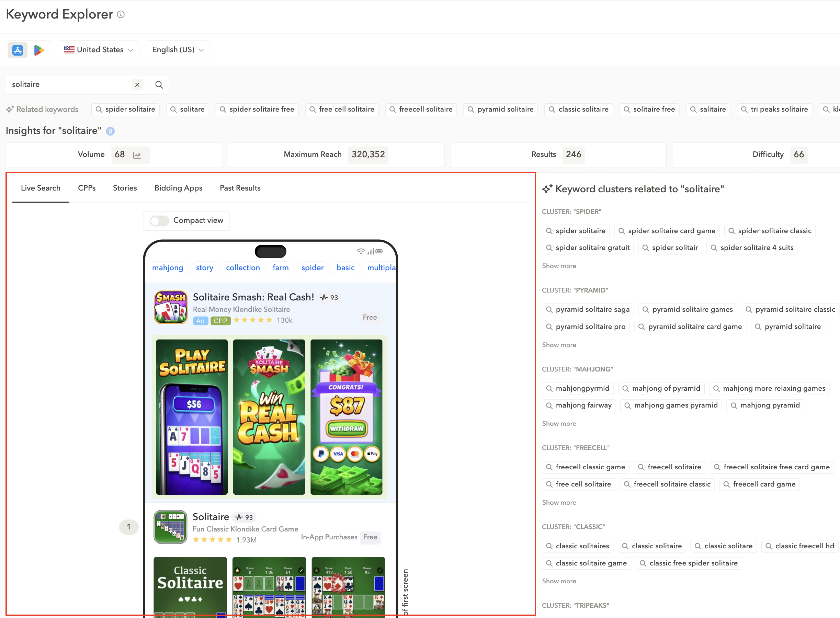Select cluster keyword freecell card game
840x618 pixels.
(x=760, y=484)
